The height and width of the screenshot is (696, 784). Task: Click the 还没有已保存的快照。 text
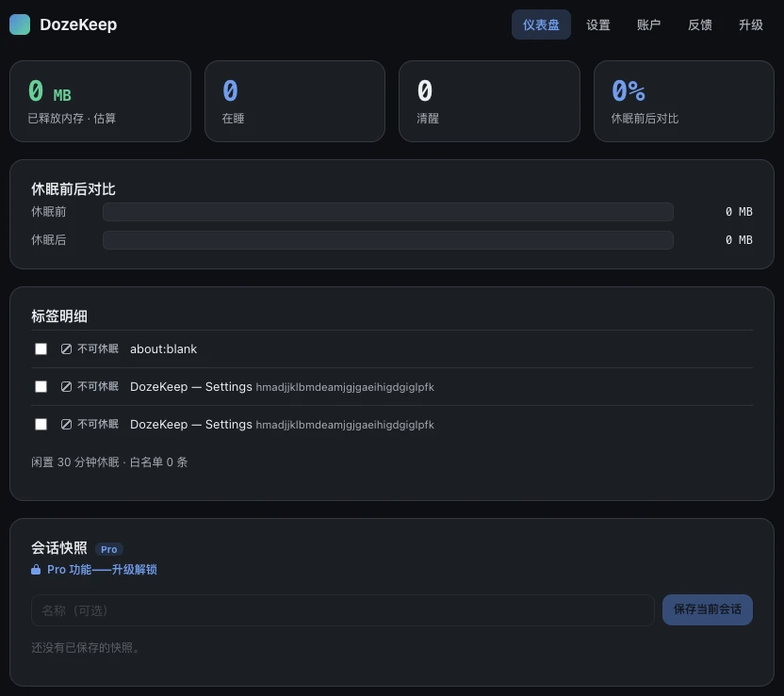86,648
